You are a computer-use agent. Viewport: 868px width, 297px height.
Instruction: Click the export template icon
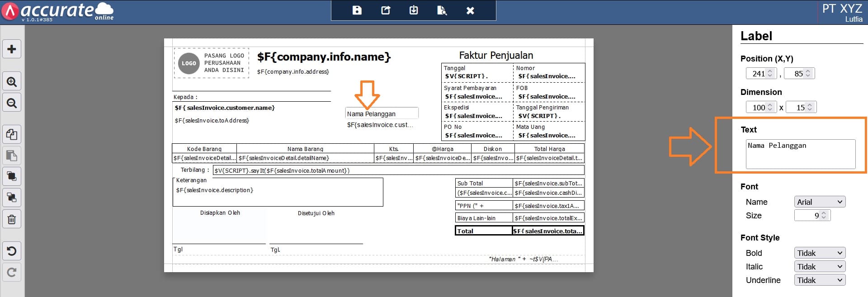point(386,10)
